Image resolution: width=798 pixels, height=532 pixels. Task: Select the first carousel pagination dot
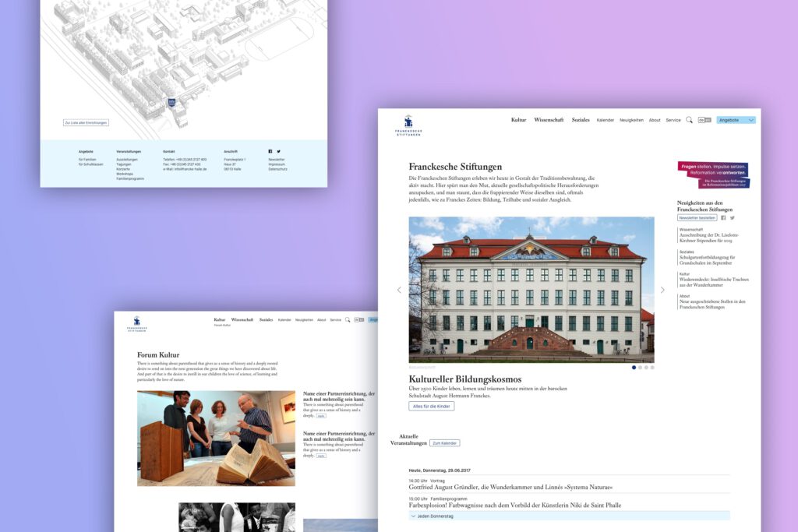click(x=634, y=367)
